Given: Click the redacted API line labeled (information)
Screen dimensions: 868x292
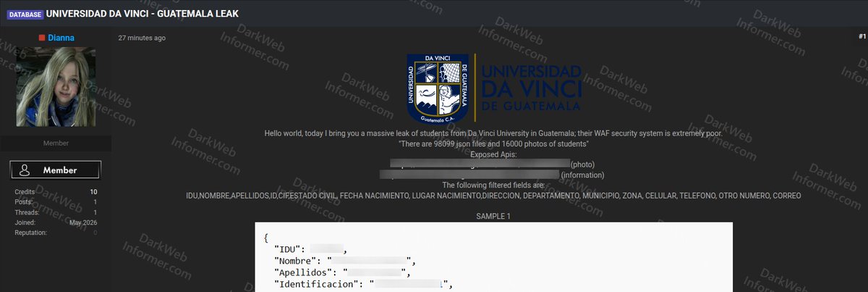Looking at the screenshot, I should (492, 175).
